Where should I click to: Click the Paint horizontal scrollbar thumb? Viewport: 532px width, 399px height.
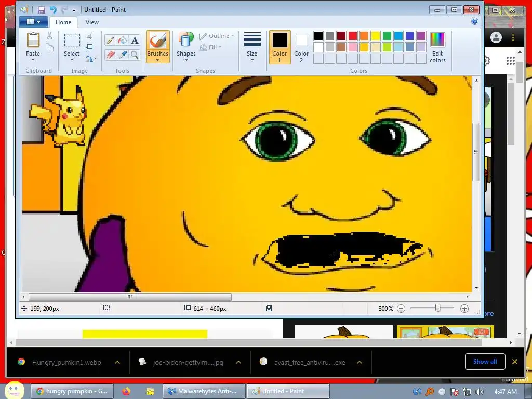click(130, 297)
